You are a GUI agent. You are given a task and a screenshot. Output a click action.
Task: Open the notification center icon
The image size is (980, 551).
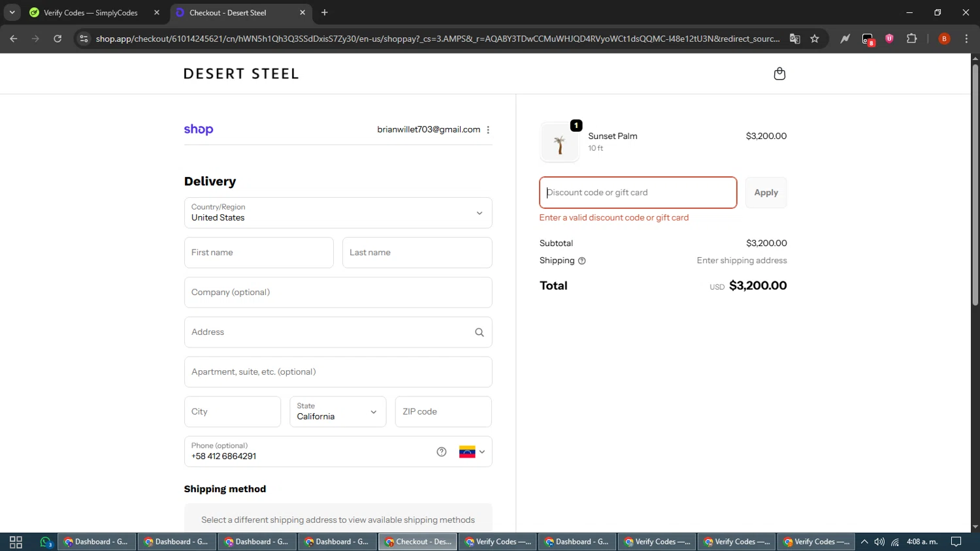(956, 542)
